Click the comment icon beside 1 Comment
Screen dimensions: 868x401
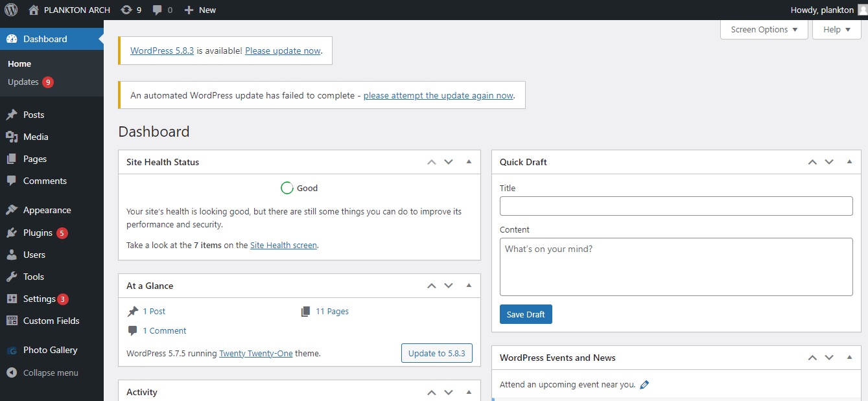point(133,330)
